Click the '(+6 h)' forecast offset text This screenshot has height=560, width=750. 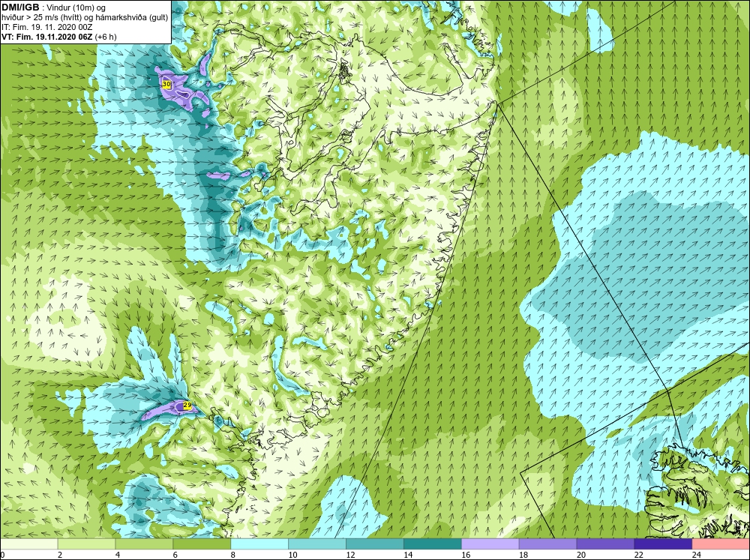click(106, 37)
